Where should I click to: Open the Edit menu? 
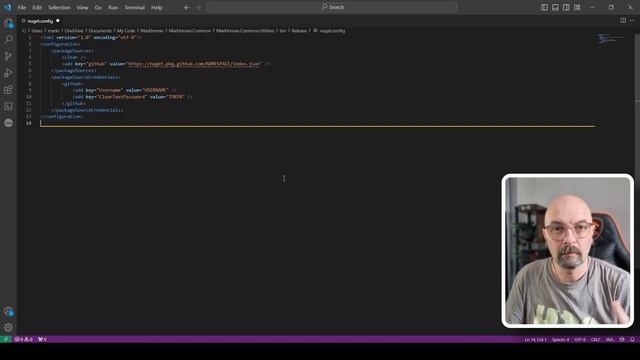37,7
